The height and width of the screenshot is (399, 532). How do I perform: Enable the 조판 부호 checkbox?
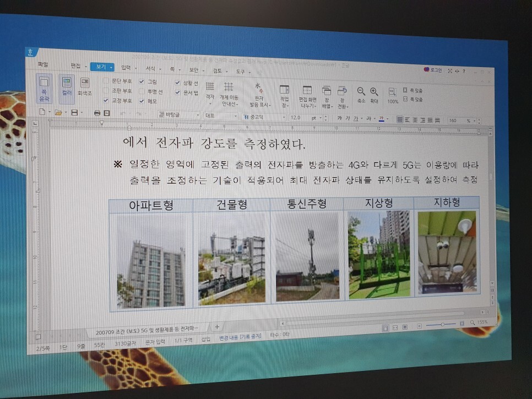[x=106, y=90]
